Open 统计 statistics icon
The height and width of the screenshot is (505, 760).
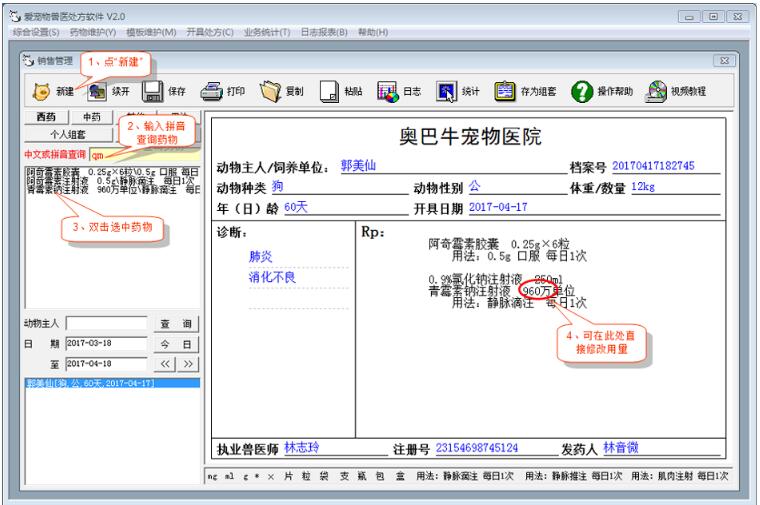446,91
